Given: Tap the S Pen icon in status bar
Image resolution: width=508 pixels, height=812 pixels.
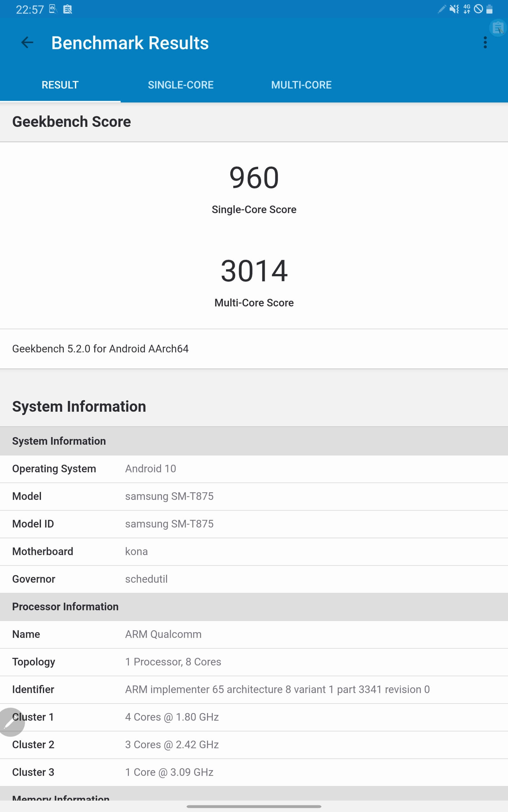Looking at the screenshot, I should click(442, 9).
